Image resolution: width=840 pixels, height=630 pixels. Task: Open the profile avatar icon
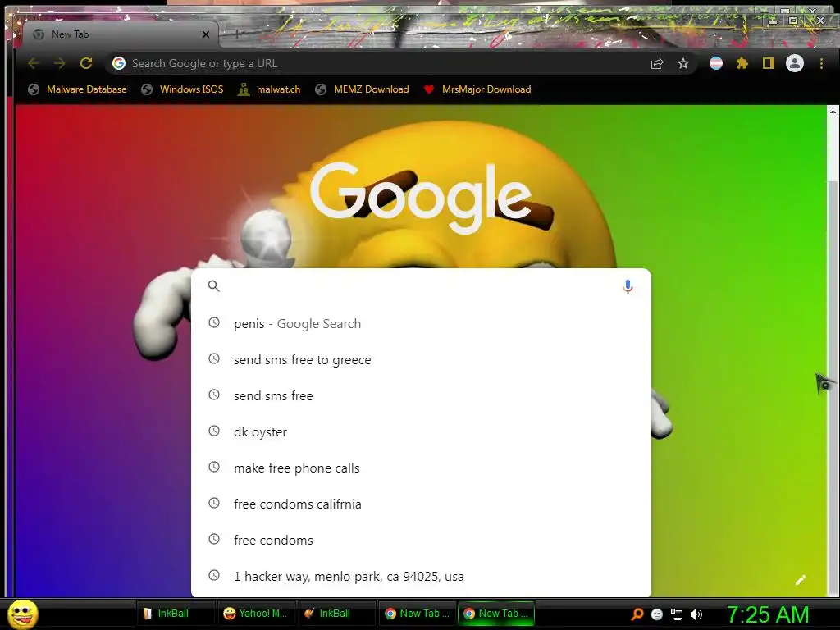click(x=794, y=63)
